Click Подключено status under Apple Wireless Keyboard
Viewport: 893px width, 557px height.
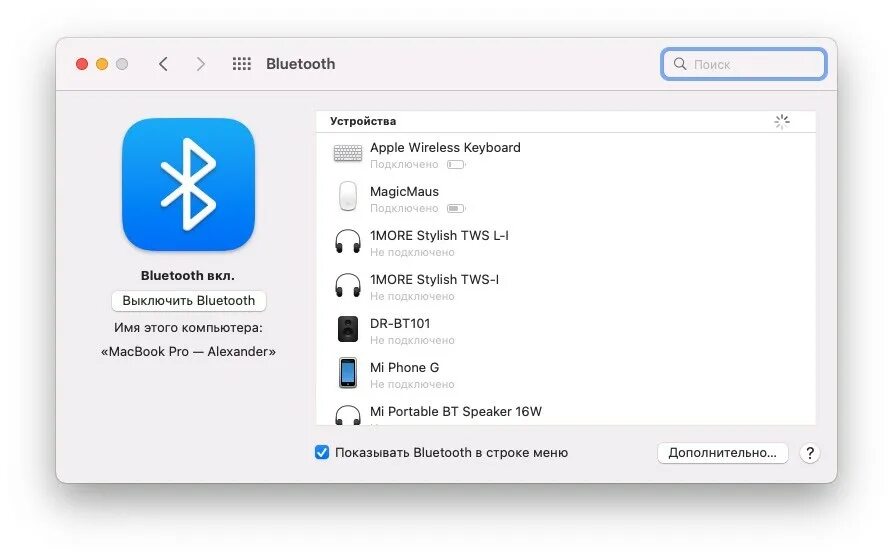404,165
